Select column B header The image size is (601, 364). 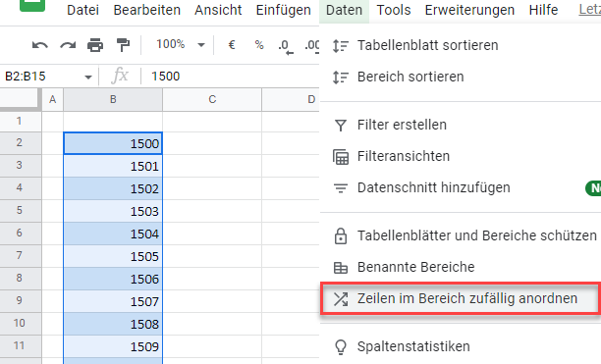tap(113, 99)
